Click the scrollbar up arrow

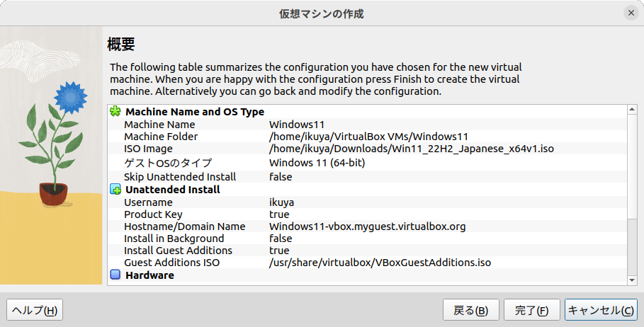tap(632, 109)
